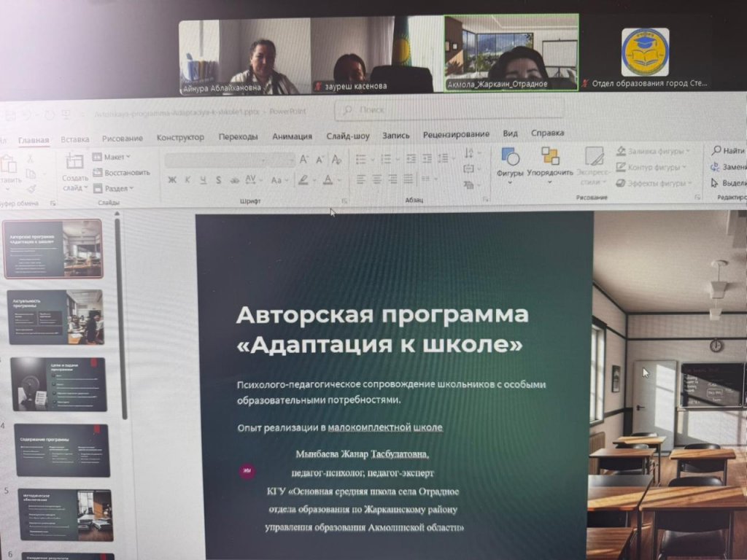
Task: Open the Контур фигуры dropdown
Action: tap(651, 167)
